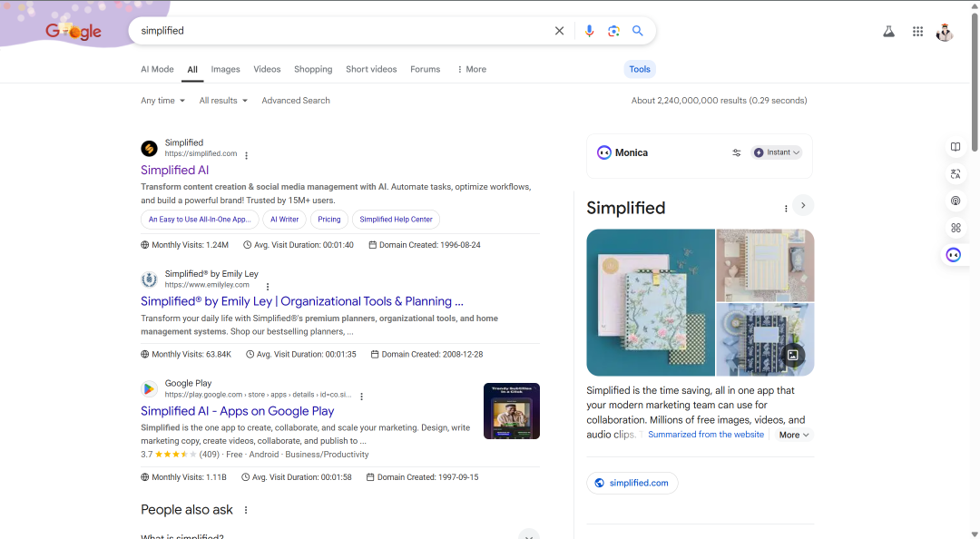Open the simplified.com website chip

[632, 483]
